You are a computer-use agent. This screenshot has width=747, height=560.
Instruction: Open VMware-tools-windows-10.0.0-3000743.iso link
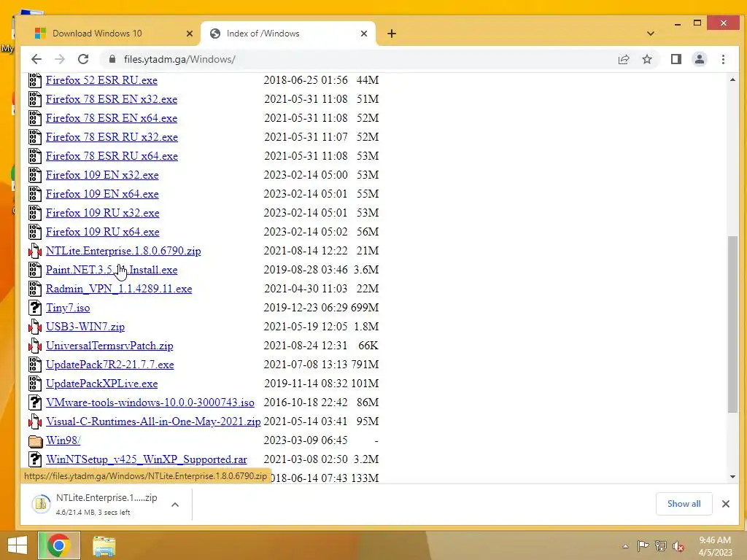pos(150,402)
